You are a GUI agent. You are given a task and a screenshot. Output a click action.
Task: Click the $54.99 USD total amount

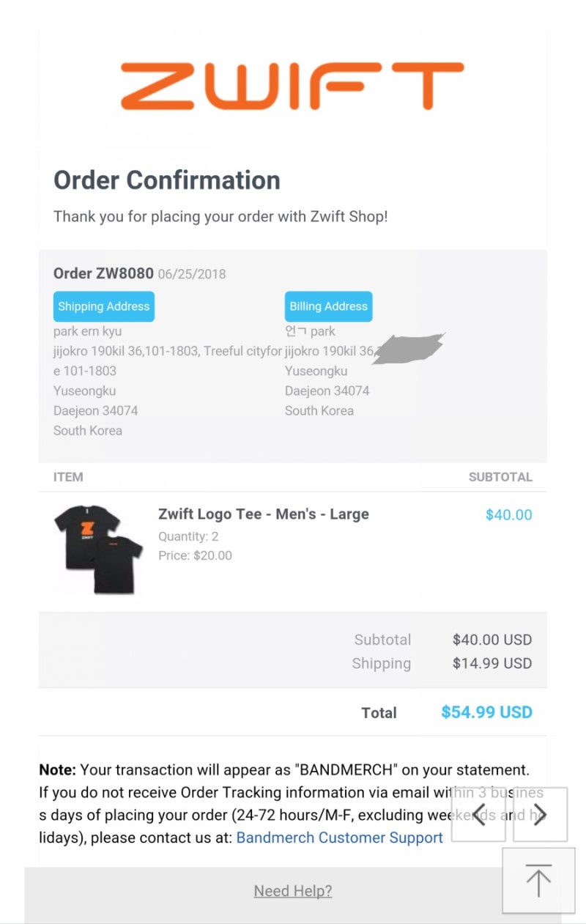486,712
